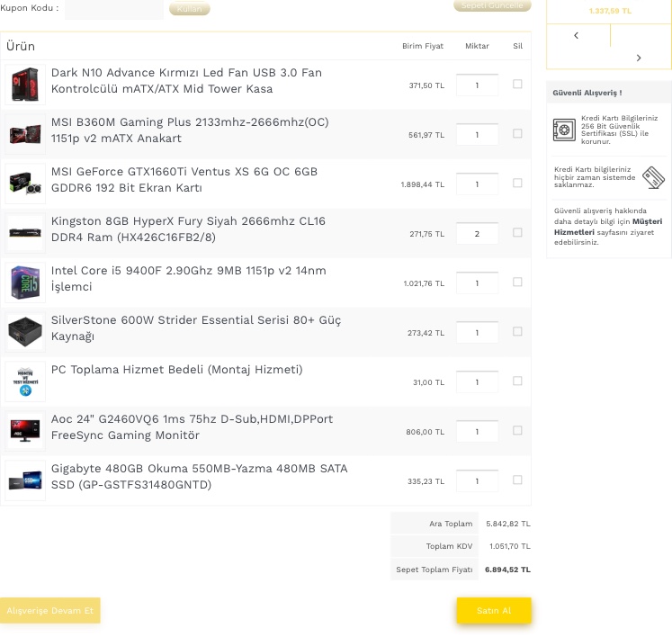Open PC Toplama Hizmet Bedeli product link
672x637 pixels.
click(x=176, y=369)
